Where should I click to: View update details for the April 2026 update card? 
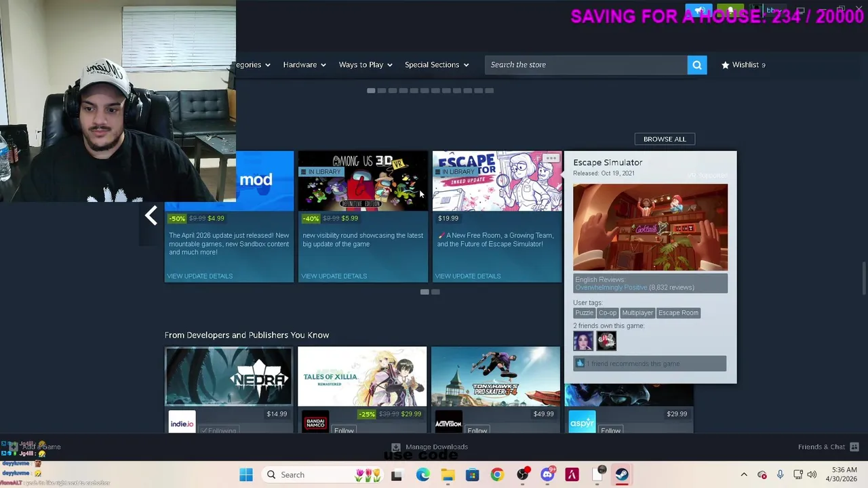click(199, 276)
